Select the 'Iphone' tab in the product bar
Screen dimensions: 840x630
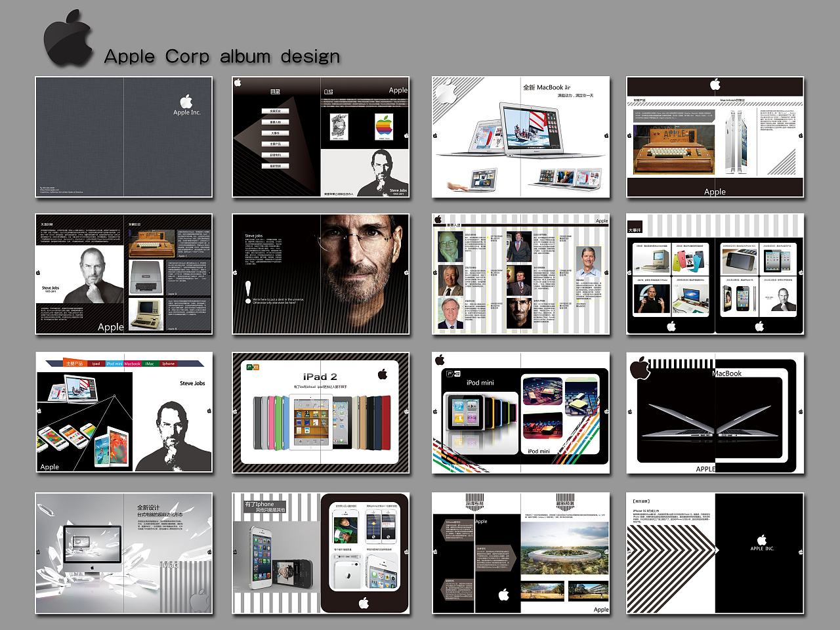click(x=169, y=363)
